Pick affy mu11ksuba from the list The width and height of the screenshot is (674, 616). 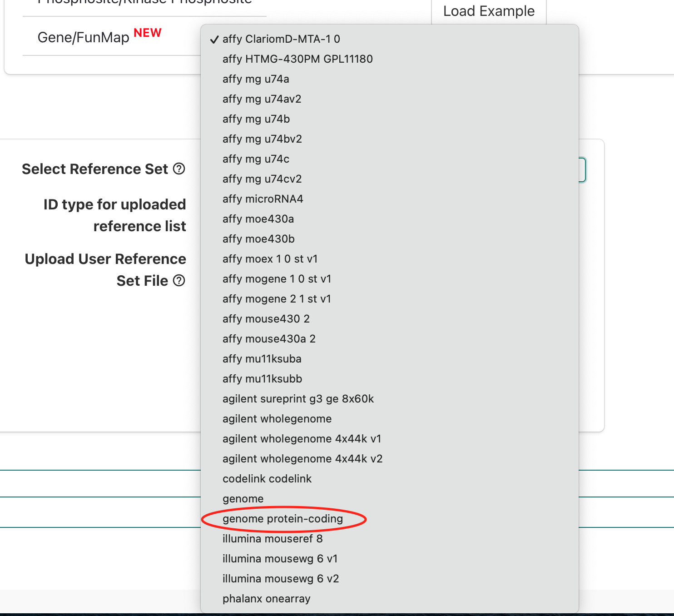[x=262, y=358]
